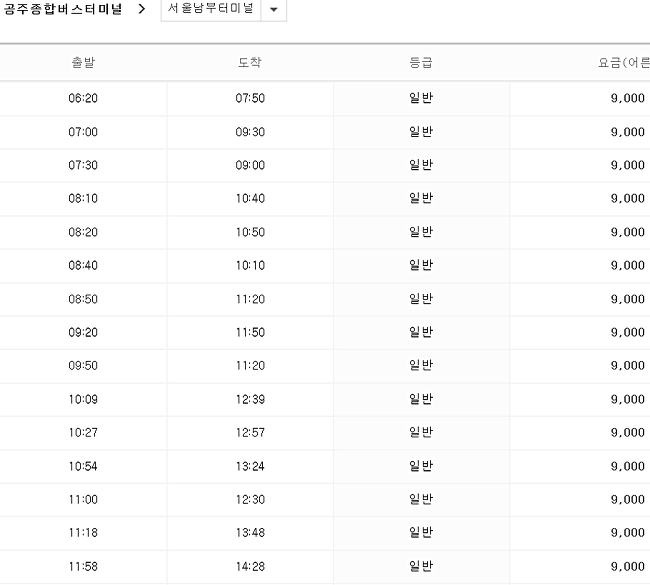This screenshot has height=585, width=650.
Task: Click the 09:00 arrival time
Action: point(250,165)
